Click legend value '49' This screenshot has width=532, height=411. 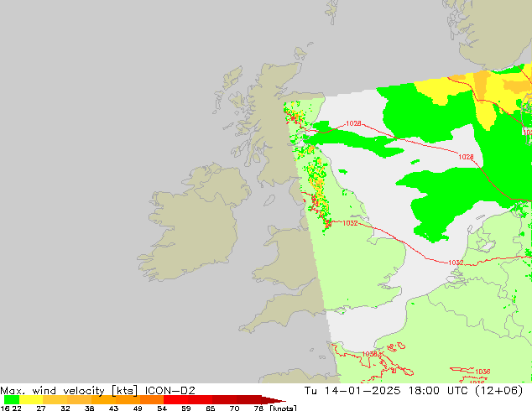click(x=138, y=408)
